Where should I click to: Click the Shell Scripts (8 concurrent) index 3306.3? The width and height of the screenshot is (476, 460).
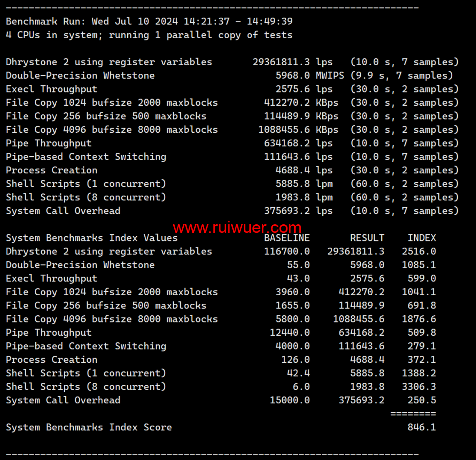click(x=418, y=387)
